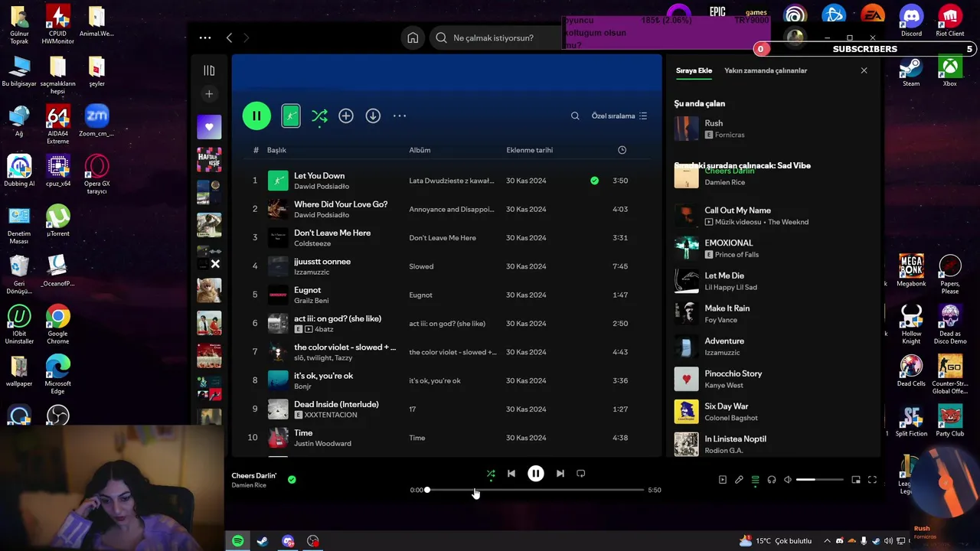Create a new playlist with plus icon
Screen dimensions: 980x551
coord(209,93)
